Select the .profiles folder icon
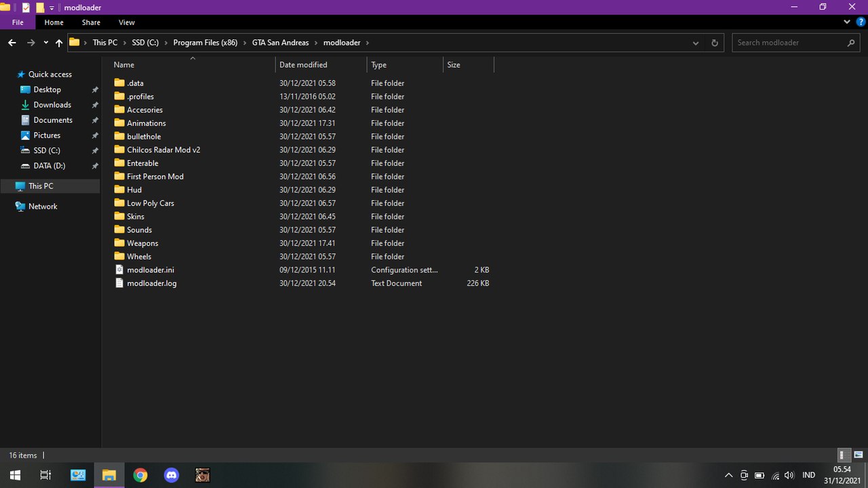Viewport: 868px width, 488px height. click(119, 96)
